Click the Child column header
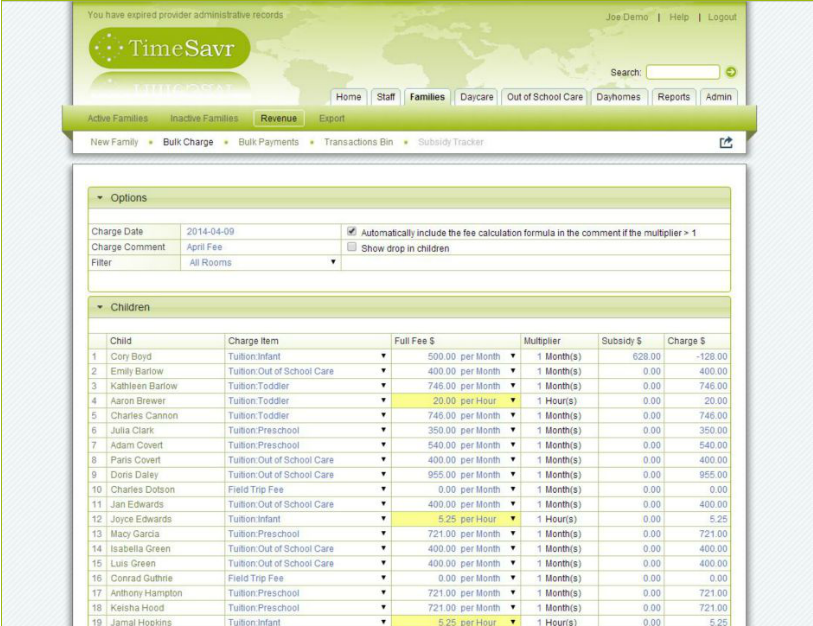This screenshot has width=813, height=626. point(121,341)
